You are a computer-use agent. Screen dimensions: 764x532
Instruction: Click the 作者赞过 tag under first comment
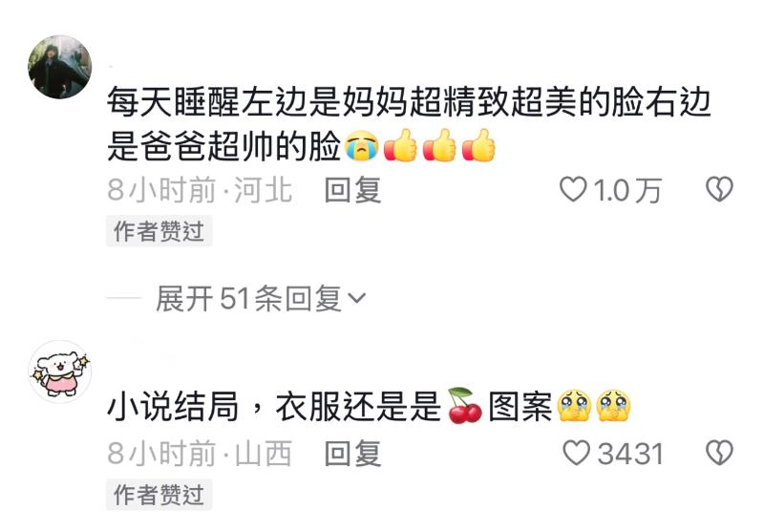click(159, 231)
